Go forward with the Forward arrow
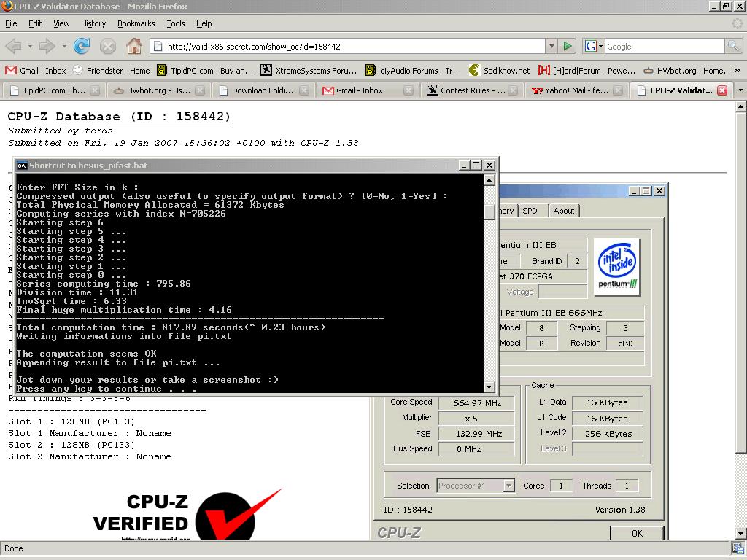This screenshot has height=560, width=747. (47, 46)
